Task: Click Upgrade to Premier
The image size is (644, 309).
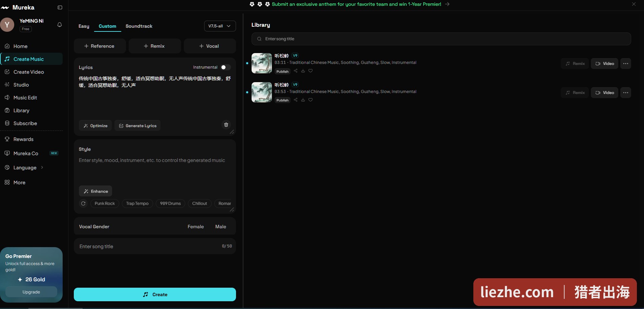Action: click(31, 292)
